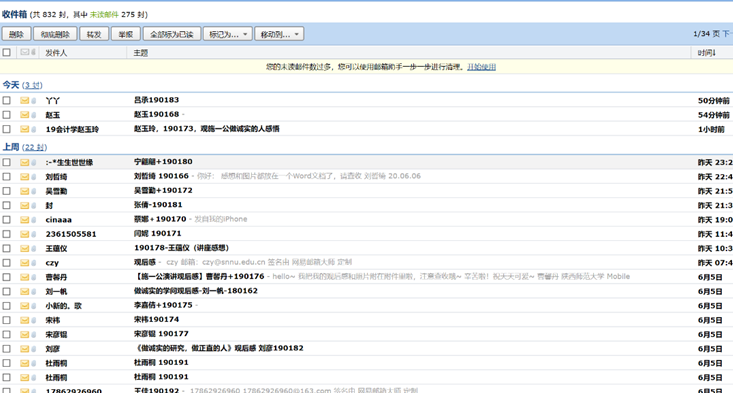Open email subject 李嘉佶+190175
The image size is (733, 393).
click(163, 305)
